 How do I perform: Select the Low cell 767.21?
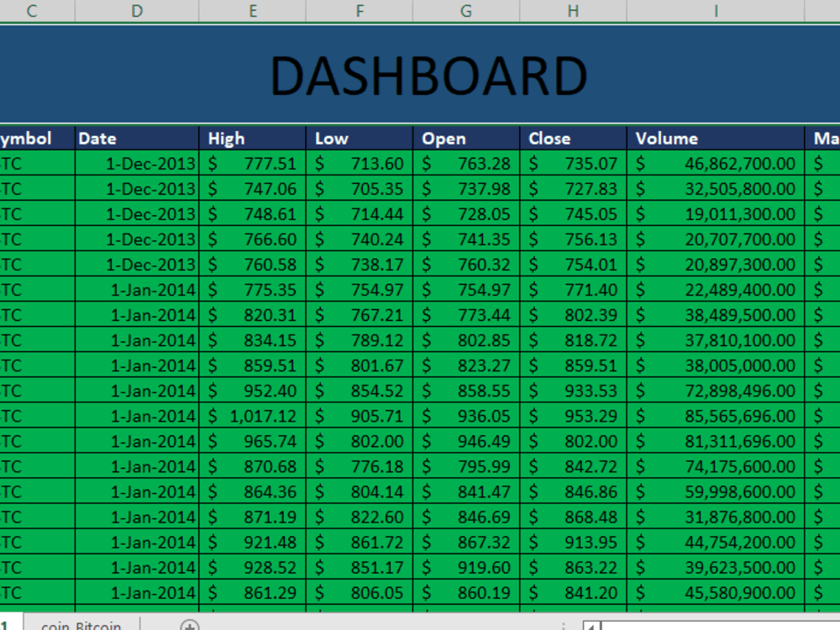tap(360, 315)
